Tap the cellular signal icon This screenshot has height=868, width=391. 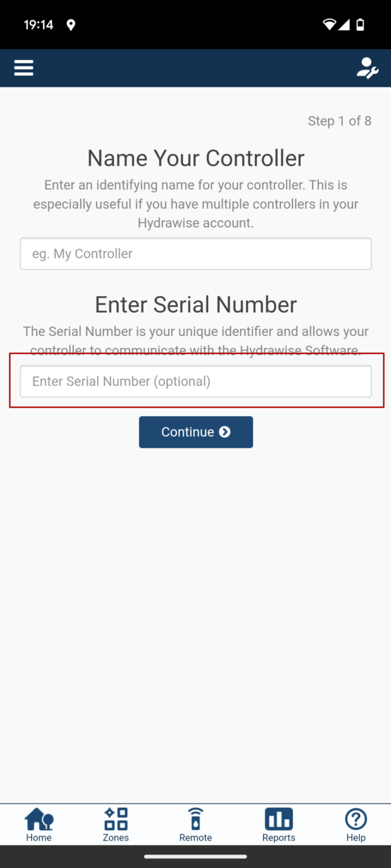[x=345, y=24]
